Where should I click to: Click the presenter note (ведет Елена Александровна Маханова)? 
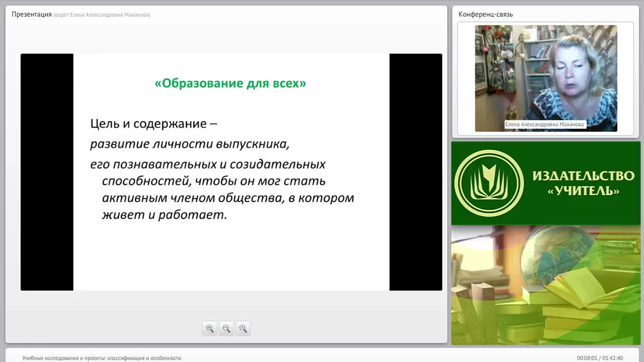(x=102, y=15)
